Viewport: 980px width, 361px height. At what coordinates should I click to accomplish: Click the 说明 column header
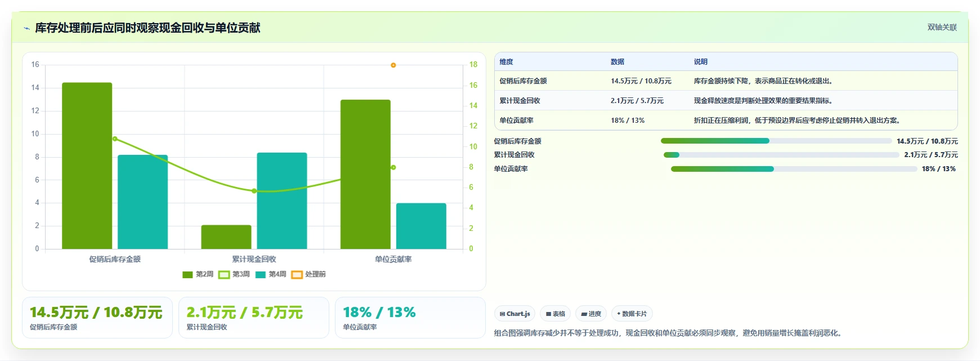point(701,62)
